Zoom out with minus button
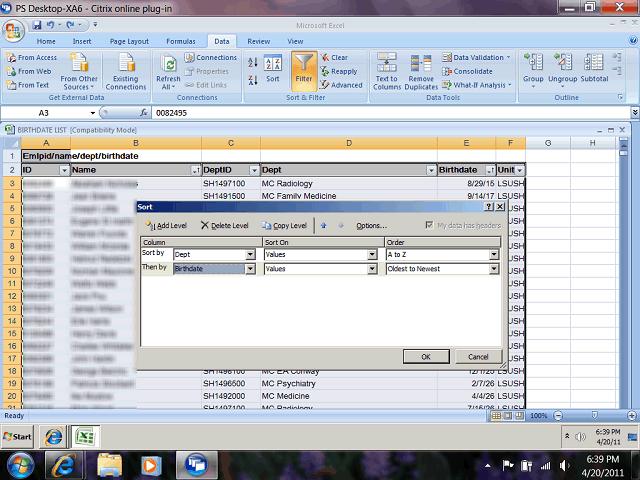The image size is (640, 480). tap(558, 416)
